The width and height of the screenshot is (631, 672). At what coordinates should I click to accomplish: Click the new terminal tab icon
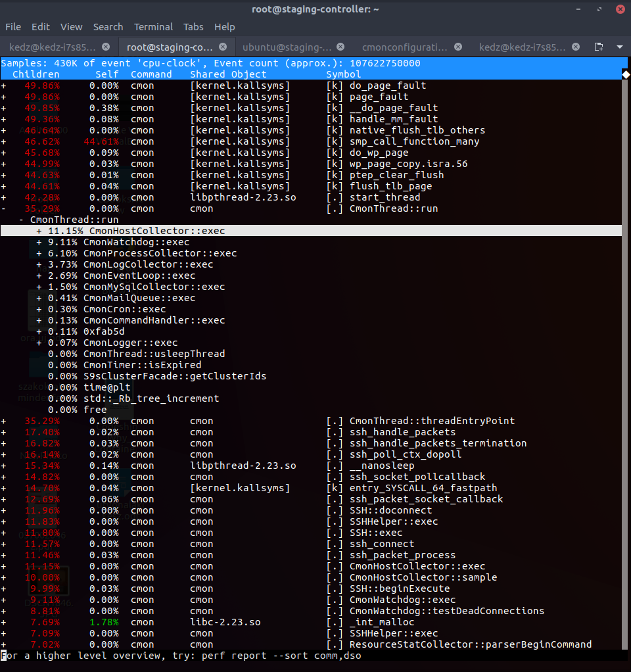(599, 47)
